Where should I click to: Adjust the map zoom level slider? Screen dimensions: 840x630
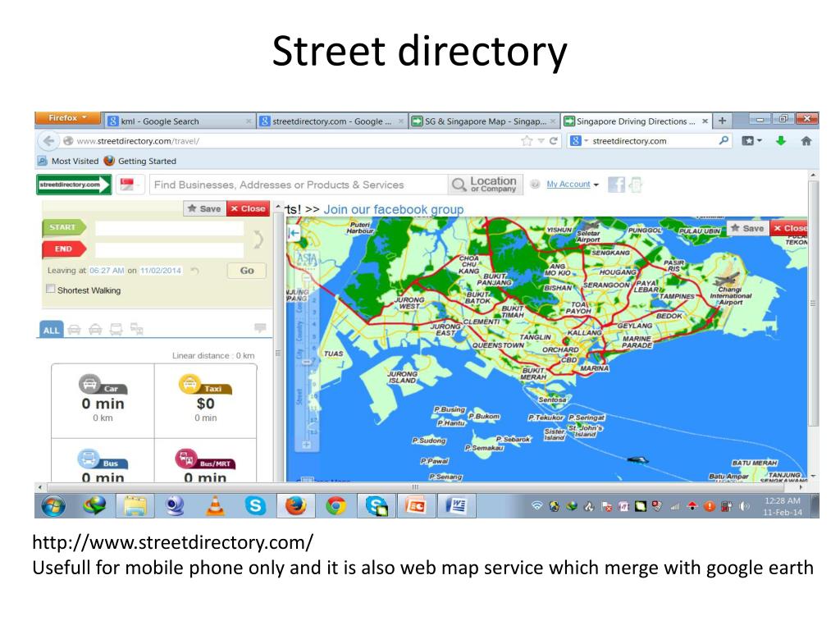point(307,362)
